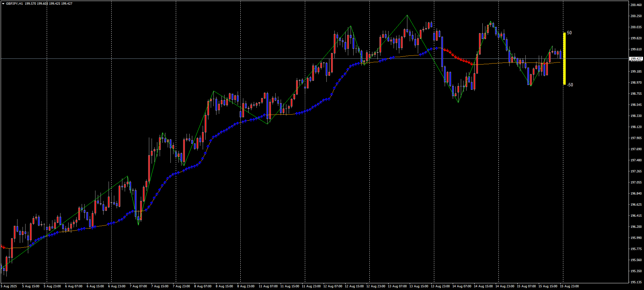Click price axis value 198.545

click(x=636, y=105)
